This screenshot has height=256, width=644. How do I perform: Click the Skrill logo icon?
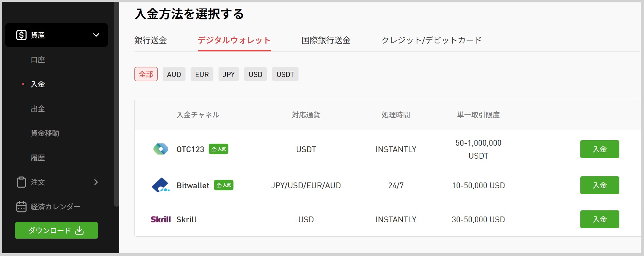161,220
